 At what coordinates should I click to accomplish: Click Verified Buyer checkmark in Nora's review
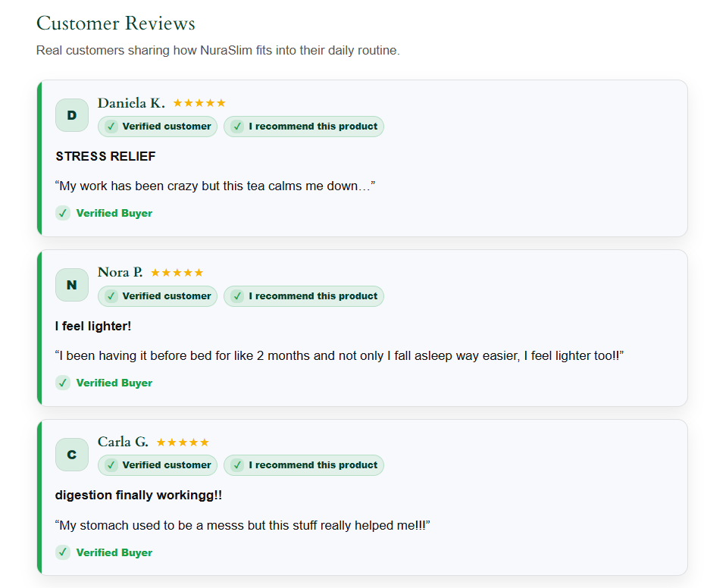tap(63, 383)
